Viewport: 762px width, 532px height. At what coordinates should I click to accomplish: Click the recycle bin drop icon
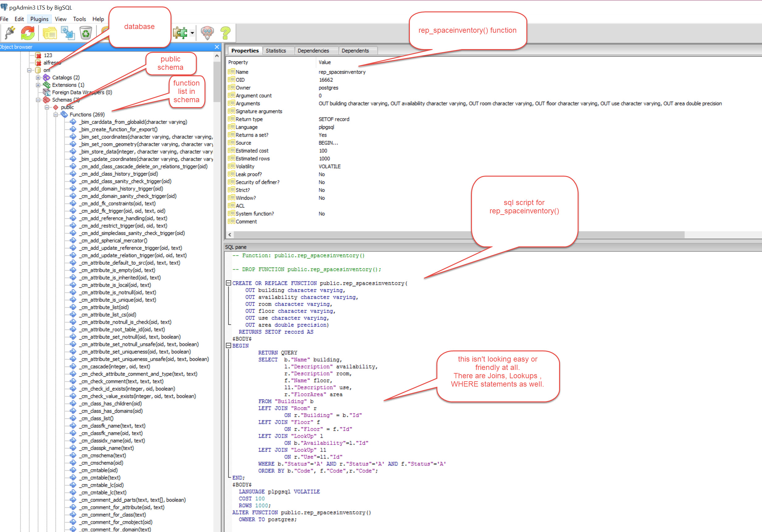(x=86, y=33)
